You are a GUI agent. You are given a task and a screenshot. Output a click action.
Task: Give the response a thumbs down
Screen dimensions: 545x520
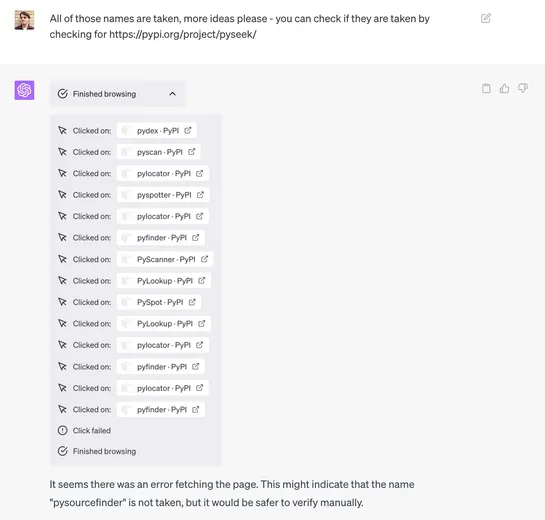pos(523,89)
